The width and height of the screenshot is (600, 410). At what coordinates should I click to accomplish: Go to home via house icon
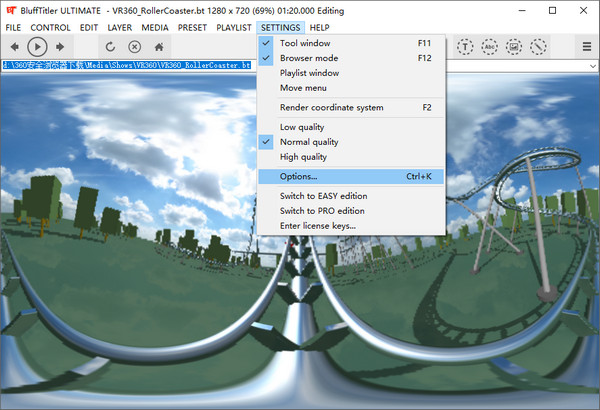[x=159, y=47]
